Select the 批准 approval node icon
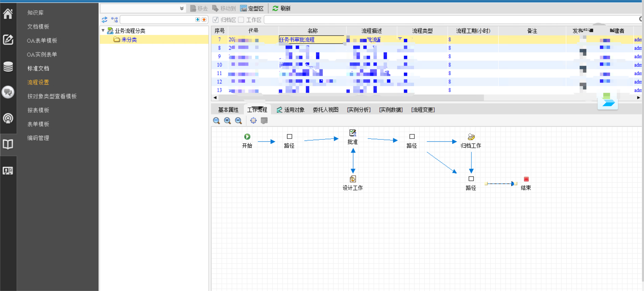Viewport: 644px width, 291px height. tap(353, 133)
